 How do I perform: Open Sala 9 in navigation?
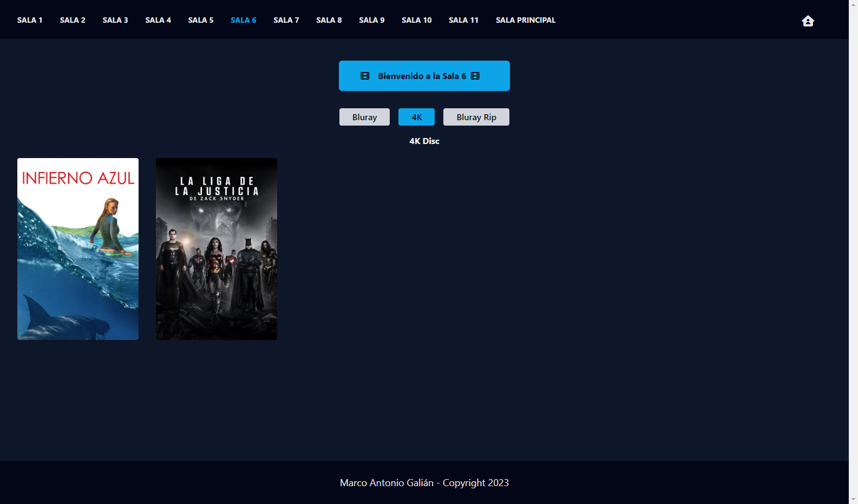coord(372,20)
